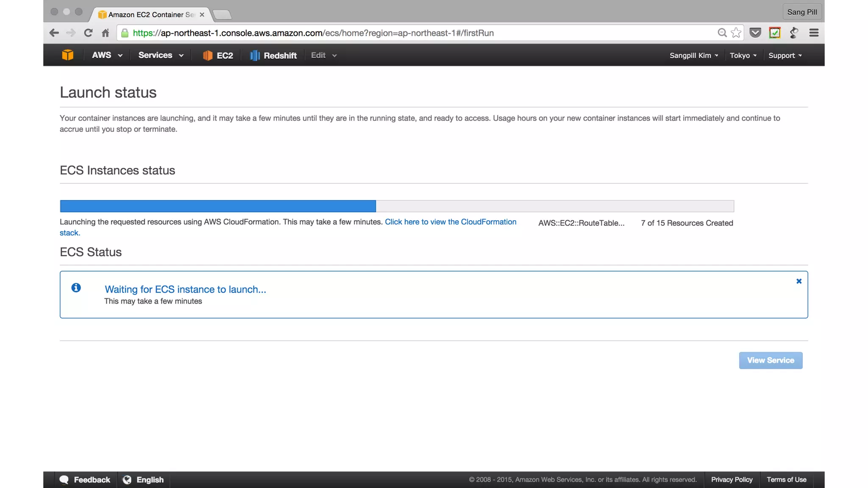Image resolution: width=868 pixels, height=488 pixels.
Task: Dismiss the ECS status info box
Action: 799,281
